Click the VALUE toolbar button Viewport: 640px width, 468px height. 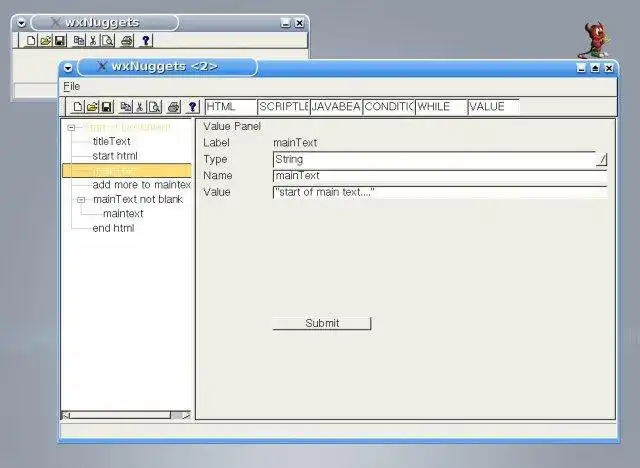493,107
